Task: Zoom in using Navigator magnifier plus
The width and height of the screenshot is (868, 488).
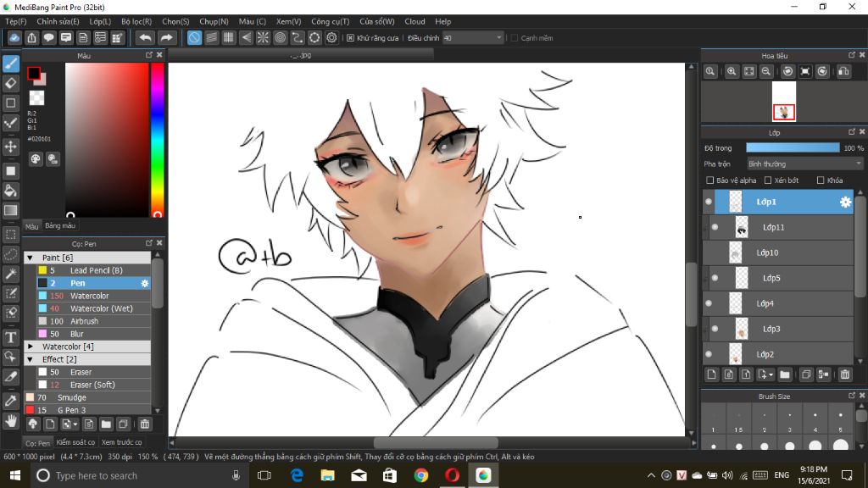Action: coord(732,71)
